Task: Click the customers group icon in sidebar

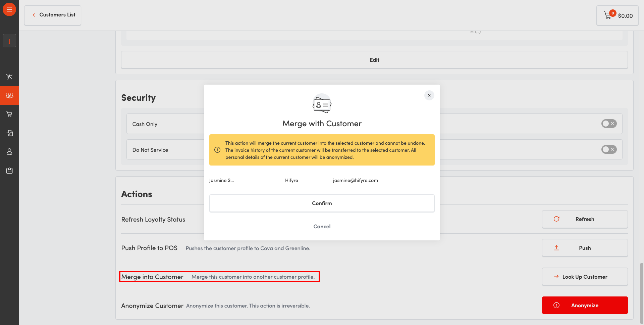Action: click(x=9, y=95)
